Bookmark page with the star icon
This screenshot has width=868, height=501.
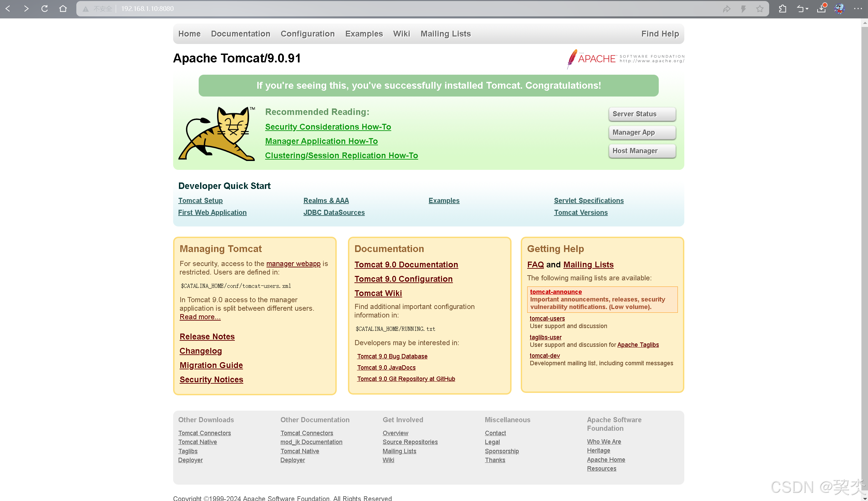[x=760, y=9]
